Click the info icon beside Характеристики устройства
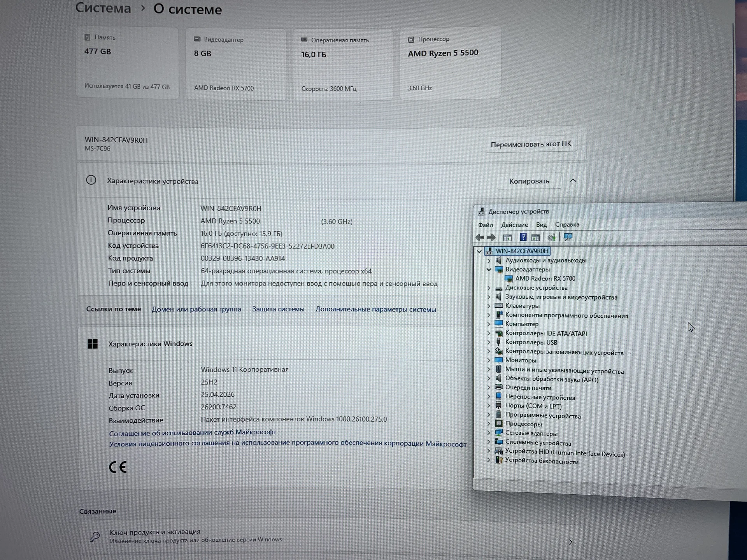This screenshot has height=560, width=747. (x=91, y=180)
